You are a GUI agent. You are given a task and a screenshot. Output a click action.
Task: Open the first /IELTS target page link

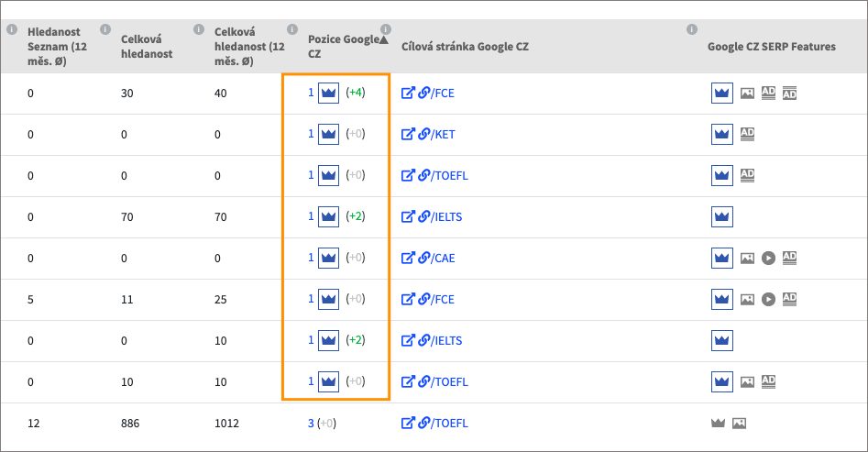pyautogui.click(x=446, y=216)
